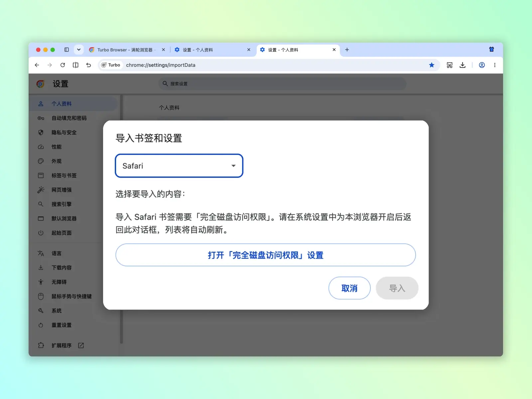
Task: Select 自动填充和密码 in sidebar
Action: point(73,118)
